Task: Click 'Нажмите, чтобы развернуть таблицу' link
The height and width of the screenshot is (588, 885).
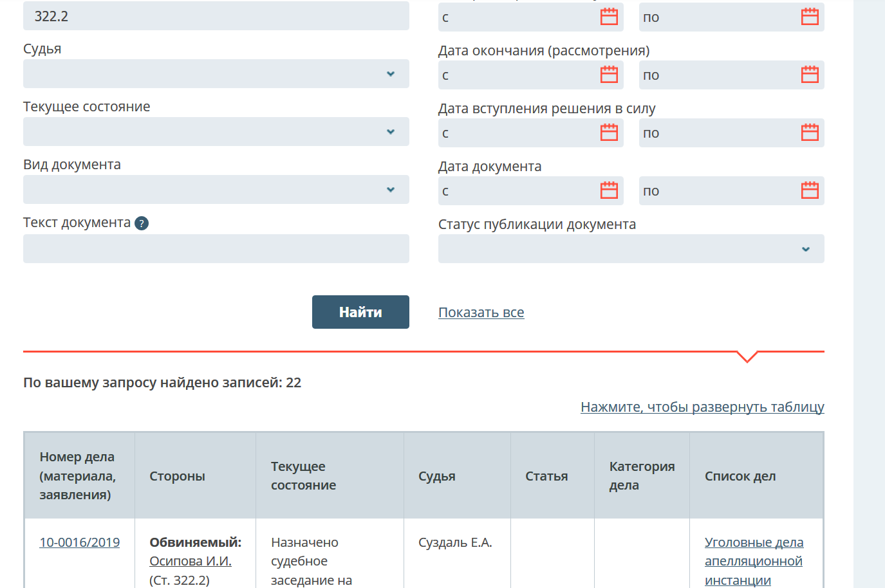Action: (x=702, y=407)
